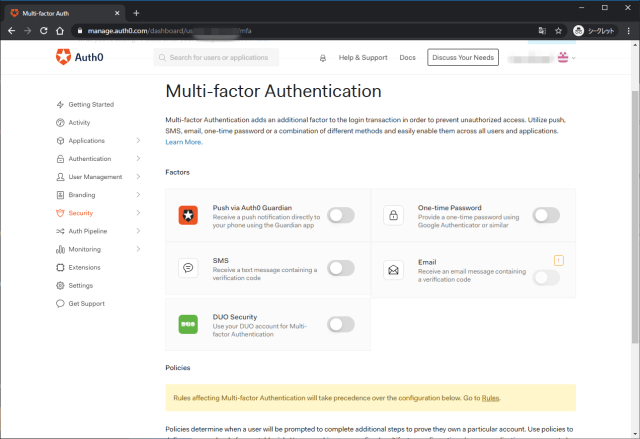The image size is (640, 439).
Task: Click the SMS speech bubble icon
Action: 188,268
